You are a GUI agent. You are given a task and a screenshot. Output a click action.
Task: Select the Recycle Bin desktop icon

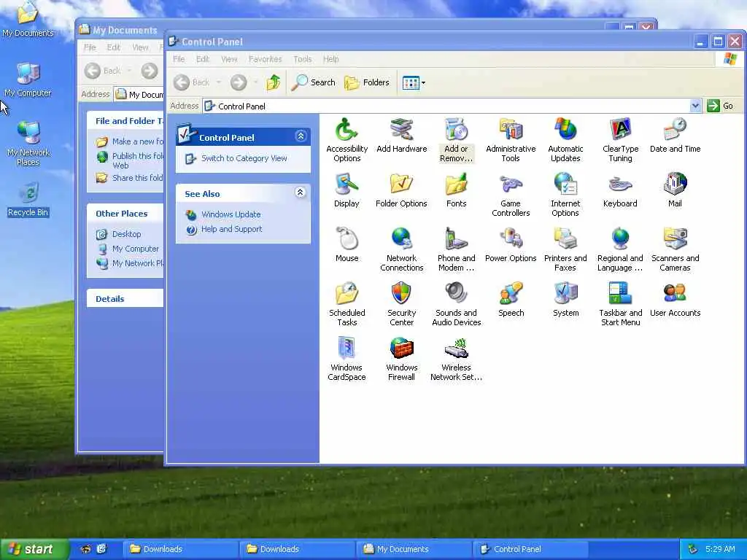click(x=28, y=199)
